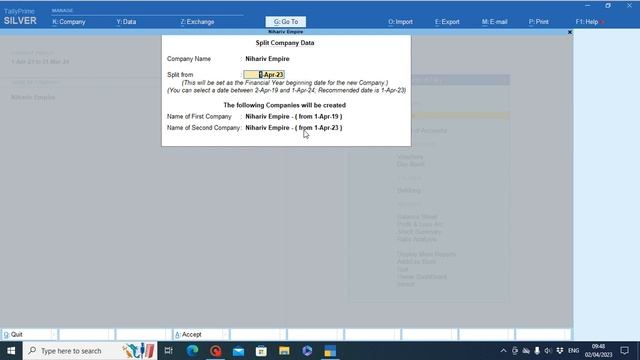Click the A: Accept button

click(x=200, y=335)
